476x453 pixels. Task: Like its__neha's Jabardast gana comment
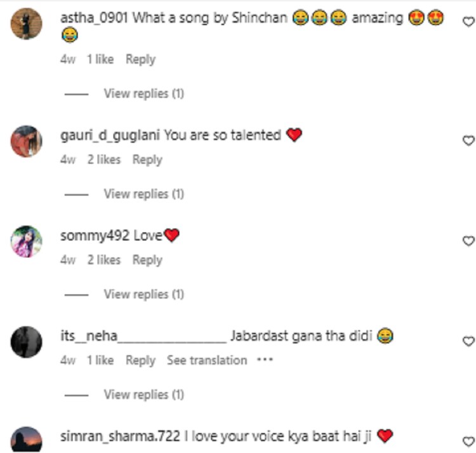(468, 341)
